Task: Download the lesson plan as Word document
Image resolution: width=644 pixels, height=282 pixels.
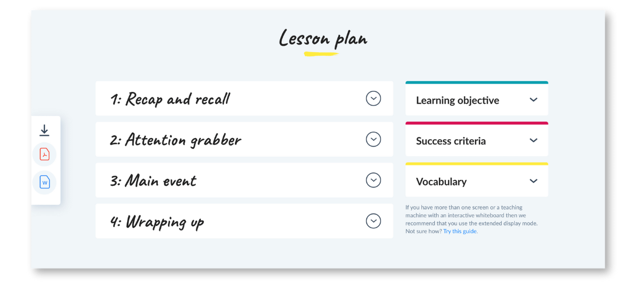Action: tap(45, 183)
